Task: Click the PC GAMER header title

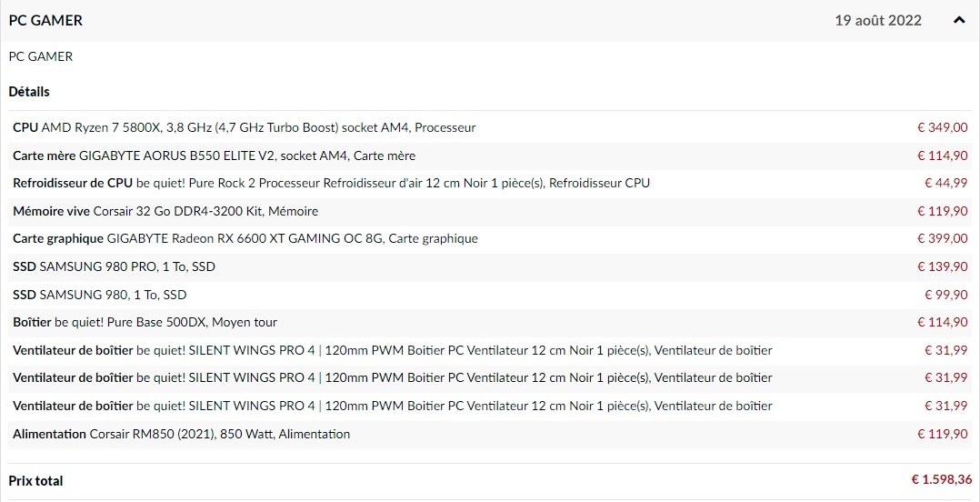Action: click(45, 21)
